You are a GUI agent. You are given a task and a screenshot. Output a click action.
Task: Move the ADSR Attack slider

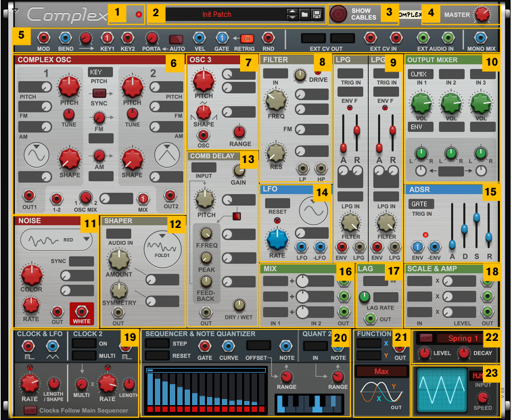(452, 243)
